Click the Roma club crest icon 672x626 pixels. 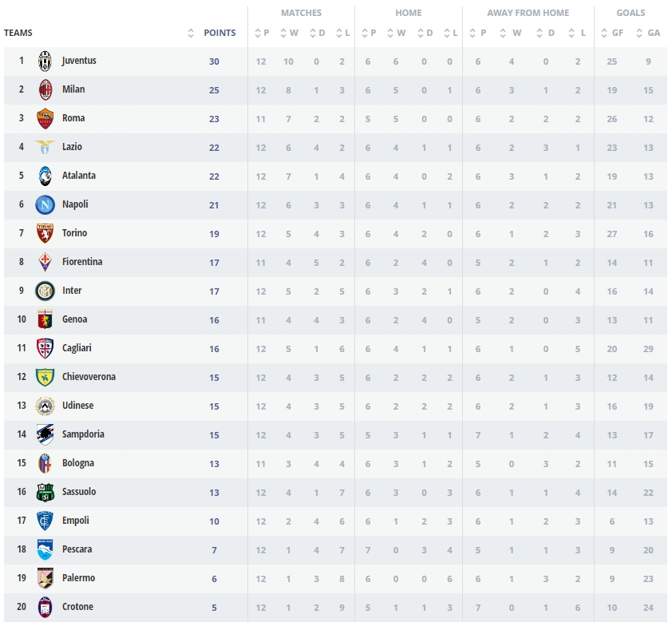click(x=45, y=119)
